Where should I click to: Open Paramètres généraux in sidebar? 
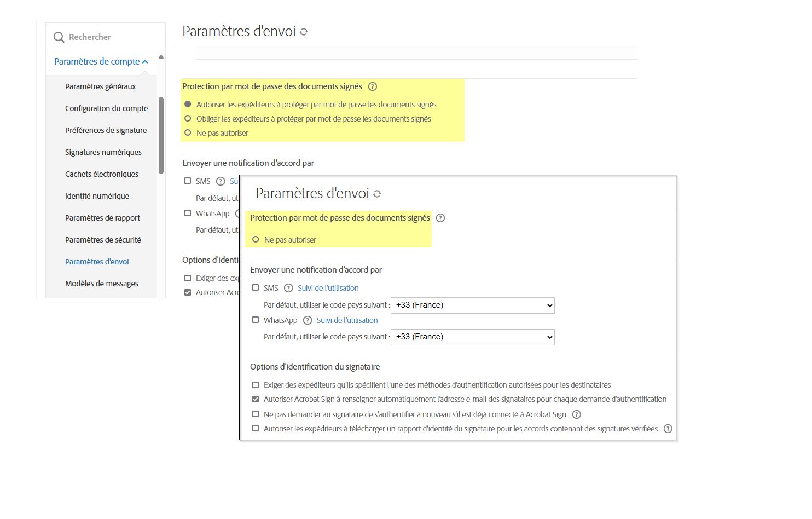coord(101,86)
